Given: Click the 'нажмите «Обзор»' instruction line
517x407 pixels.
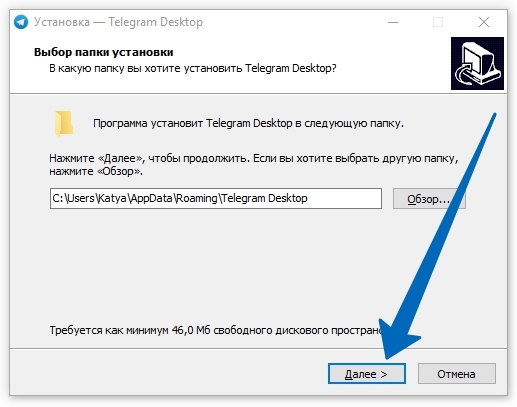Looking at the screenshot, I should [96, 171].
